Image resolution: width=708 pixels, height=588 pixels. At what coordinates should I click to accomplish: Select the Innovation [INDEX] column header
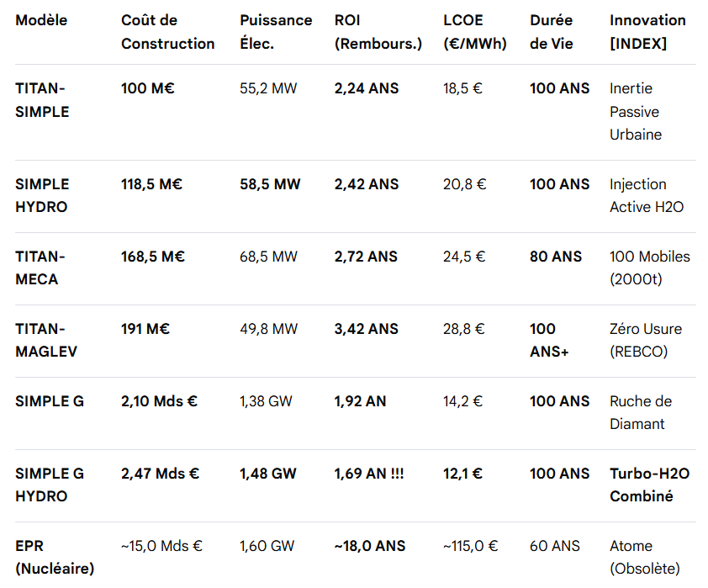[647, 32]
